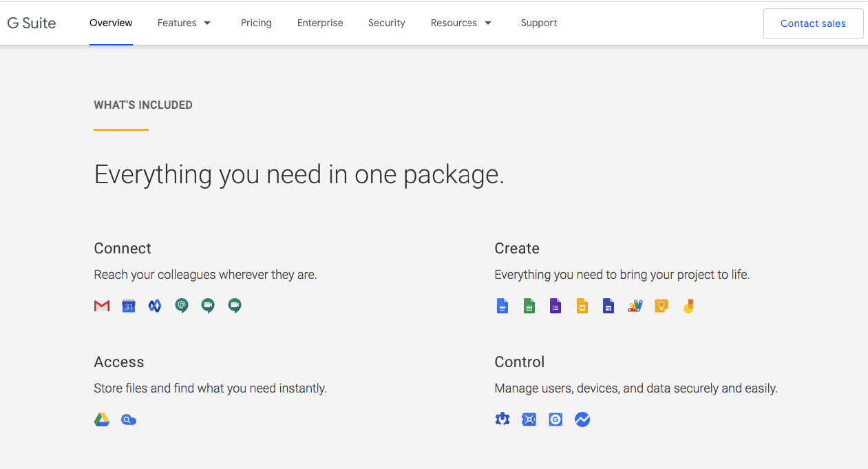Expand the Features dropdown menu
Viewport: 868px width, 469px height.
pyautogui.click(x=184, y=23)
